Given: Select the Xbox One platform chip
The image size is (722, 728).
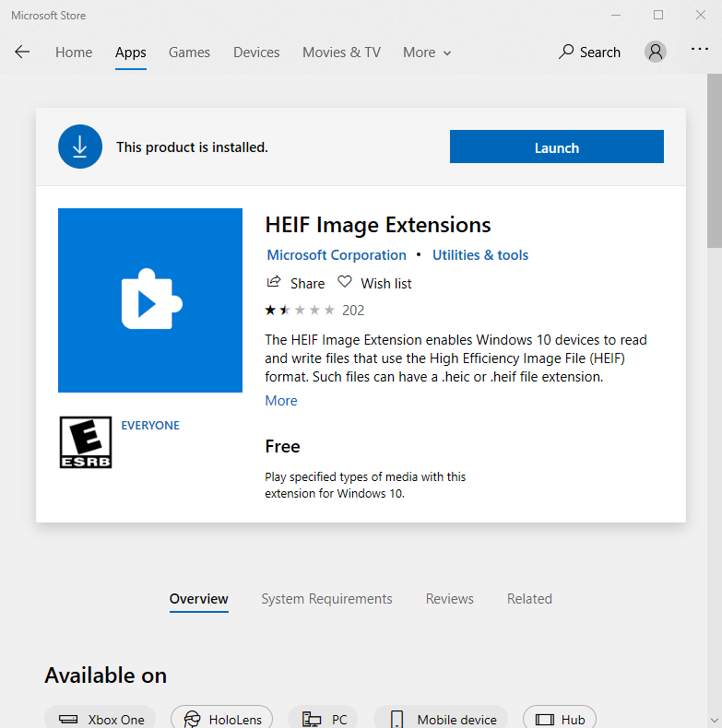Looking at the screenshot, I should tap(101, 719).
